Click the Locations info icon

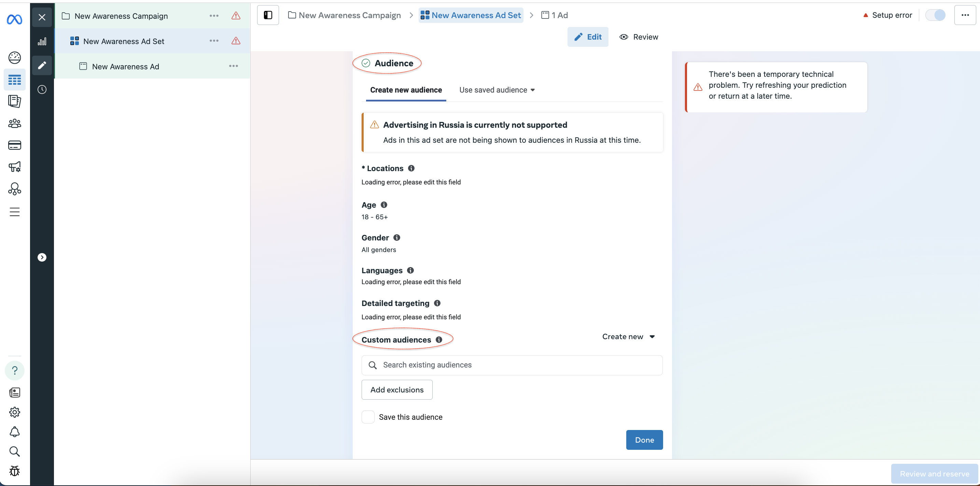tap(411, 168)
